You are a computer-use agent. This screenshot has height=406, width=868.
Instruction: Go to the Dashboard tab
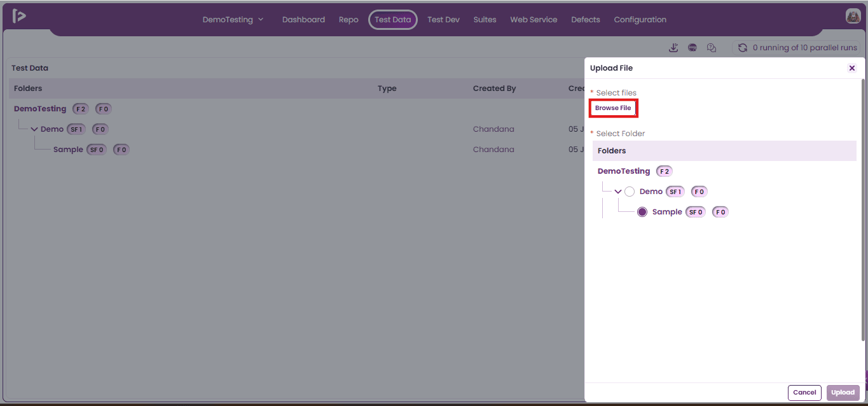point(303,20)
